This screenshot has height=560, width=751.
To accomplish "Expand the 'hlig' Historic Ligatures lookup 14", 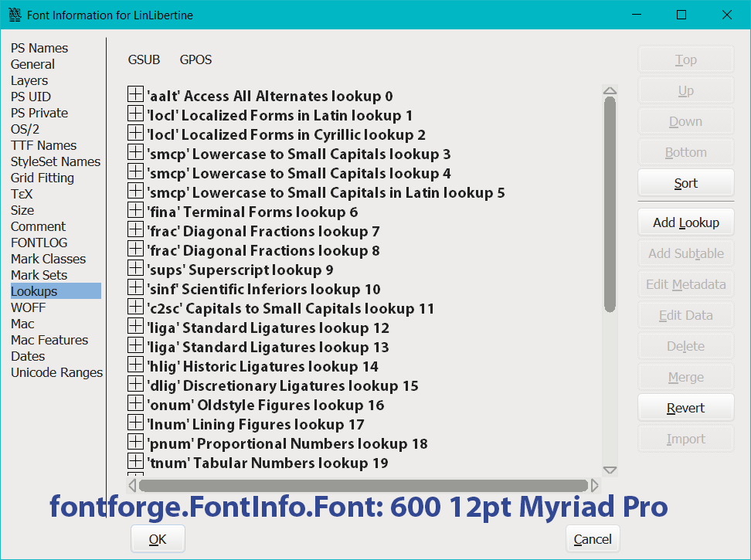I will pos(135,365).
